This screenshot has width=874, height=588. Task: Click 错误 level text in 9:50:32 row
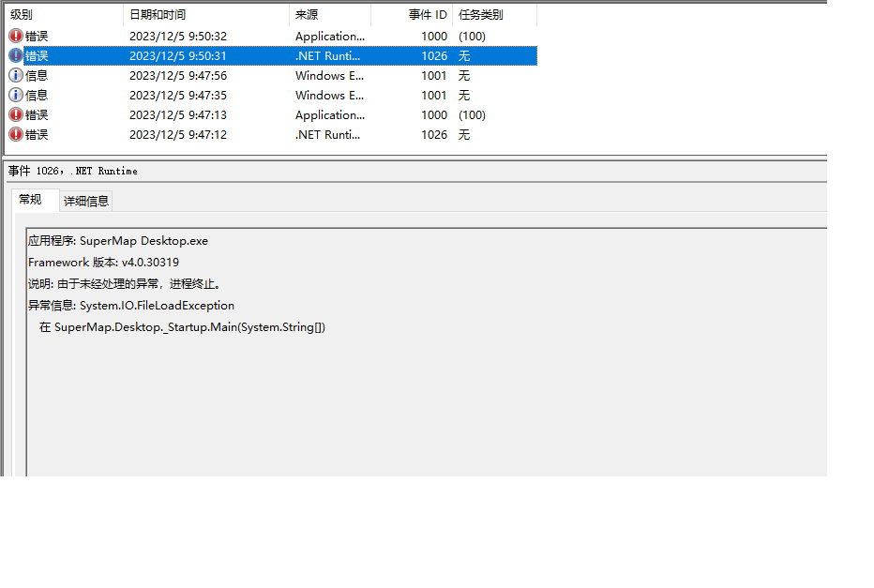[x=37, y=37]
